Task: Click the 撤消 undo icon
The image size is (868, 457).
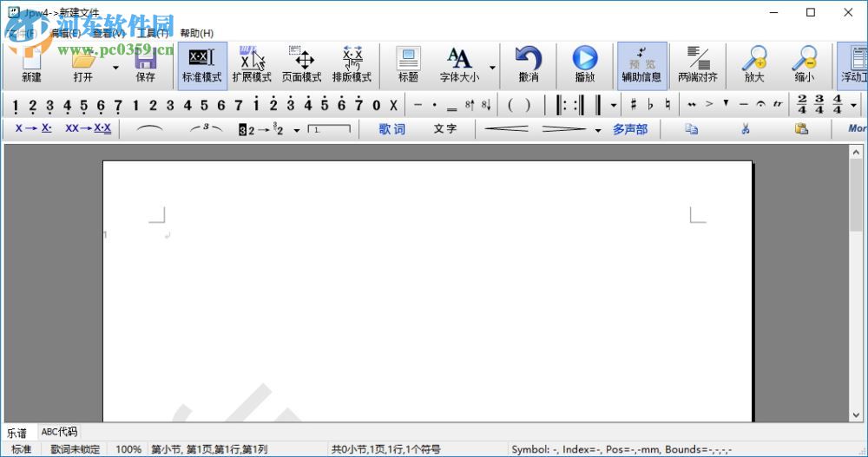Action: (529, 66)
